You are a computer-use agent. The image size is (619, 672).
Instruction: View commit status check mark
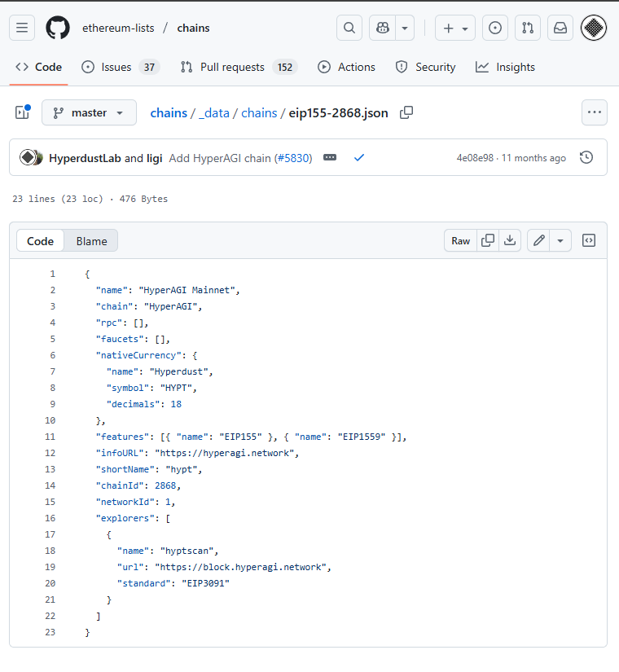pyautogui.click(x=359, y=158)
